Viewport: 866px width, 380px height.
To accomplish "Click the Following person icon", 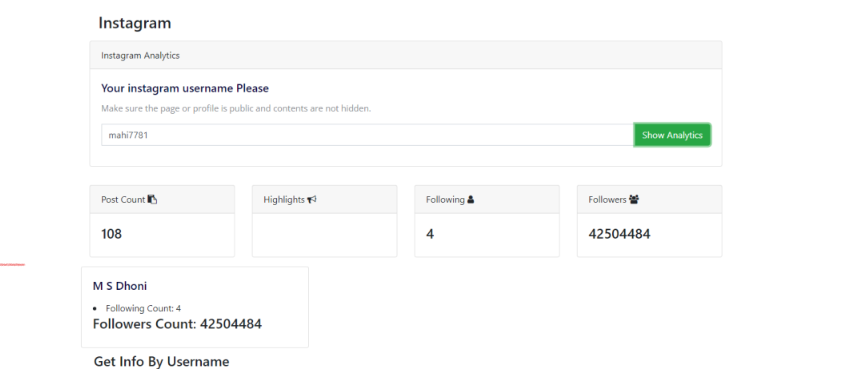I will [x=471, y=199].
